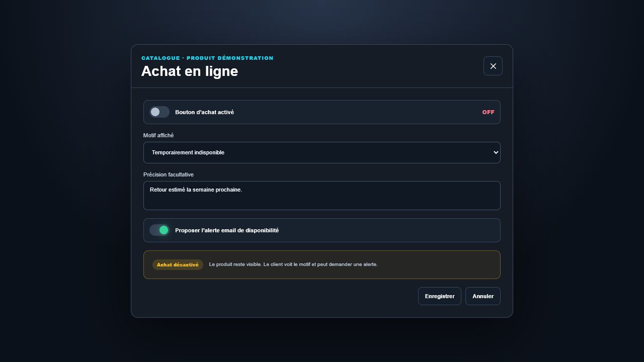Expand the dropdown using its chevron arrow
The image size is (644, 362).
[496, 152]
